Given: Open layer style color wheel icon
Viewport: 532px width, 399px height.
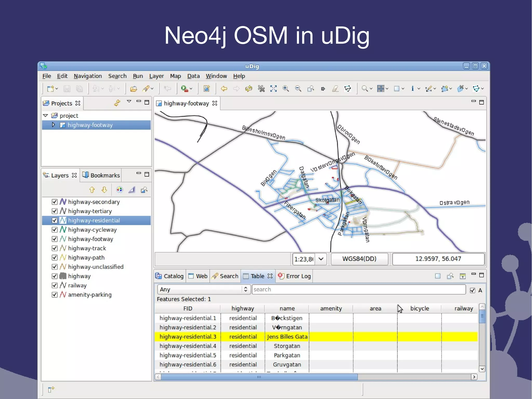Looking at the screenshot, I should [119, 190].
